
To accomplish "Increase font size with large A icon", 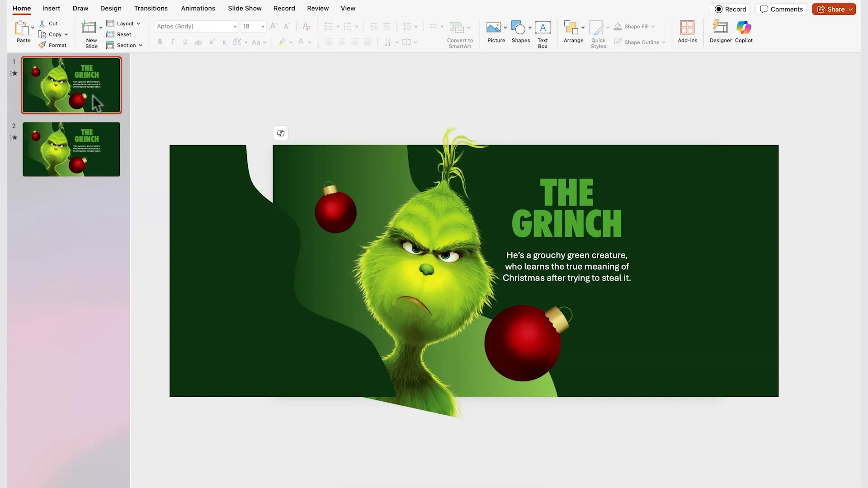I will tap(273, 26).
